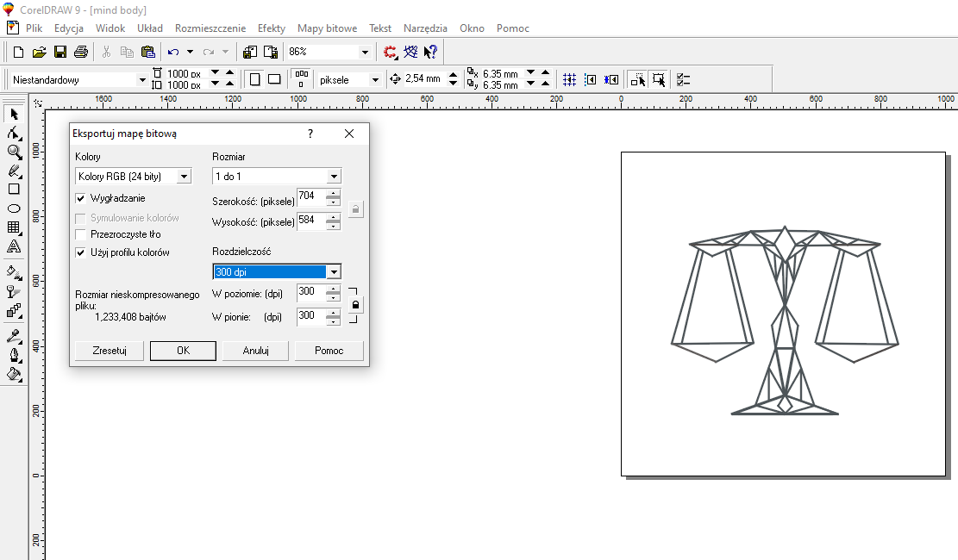Select the Ellipse tool
This screenshot has height=560, width=958.
point(14,208)
